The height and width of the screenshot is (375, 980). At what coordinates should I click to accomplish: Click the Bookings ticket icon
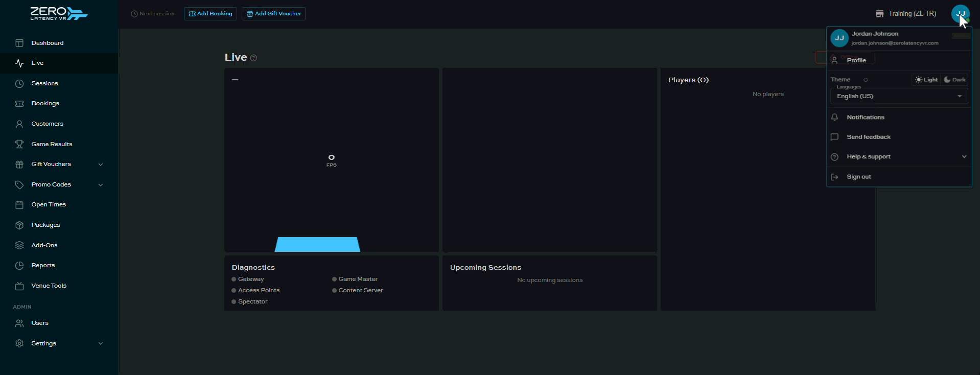pyautogui.click(x=19, y=104)
